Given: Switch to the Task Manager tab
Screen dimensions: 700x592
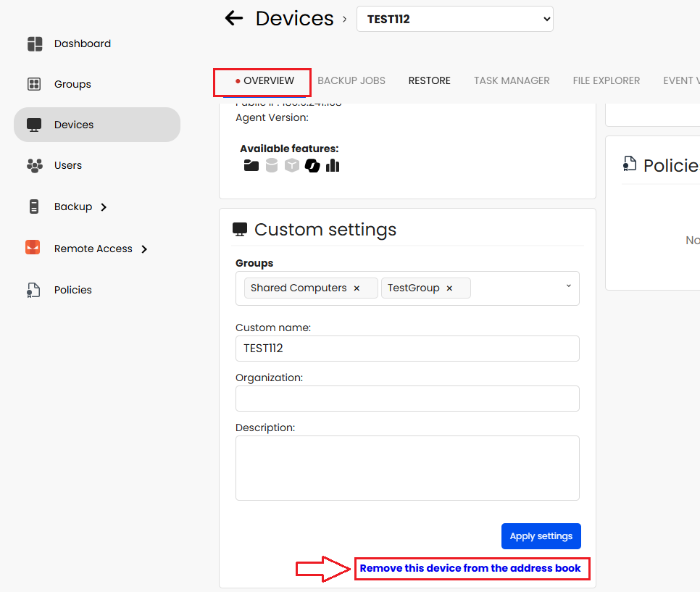Looking at the screenshot, I should 512,80.
